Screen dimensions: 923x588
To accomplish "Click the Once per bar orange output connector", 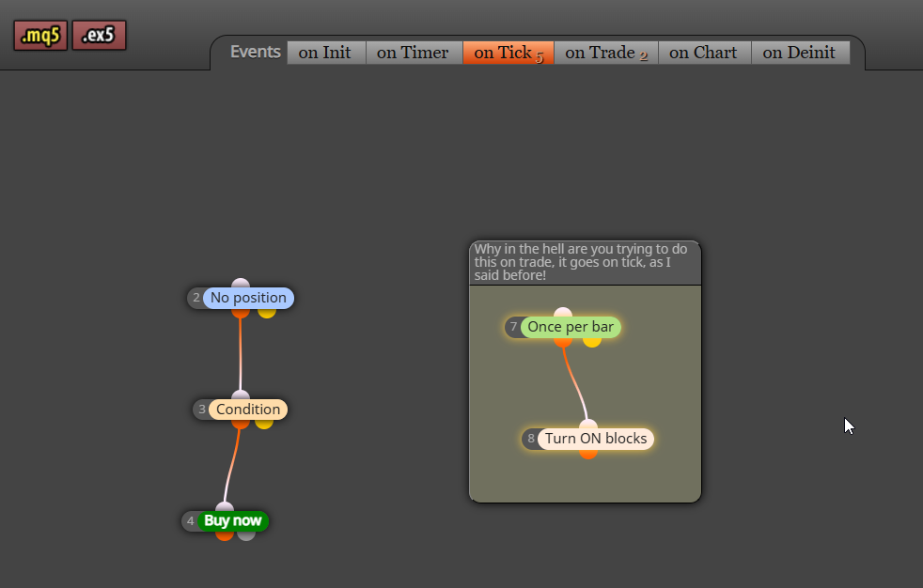I will click(563, 342).
